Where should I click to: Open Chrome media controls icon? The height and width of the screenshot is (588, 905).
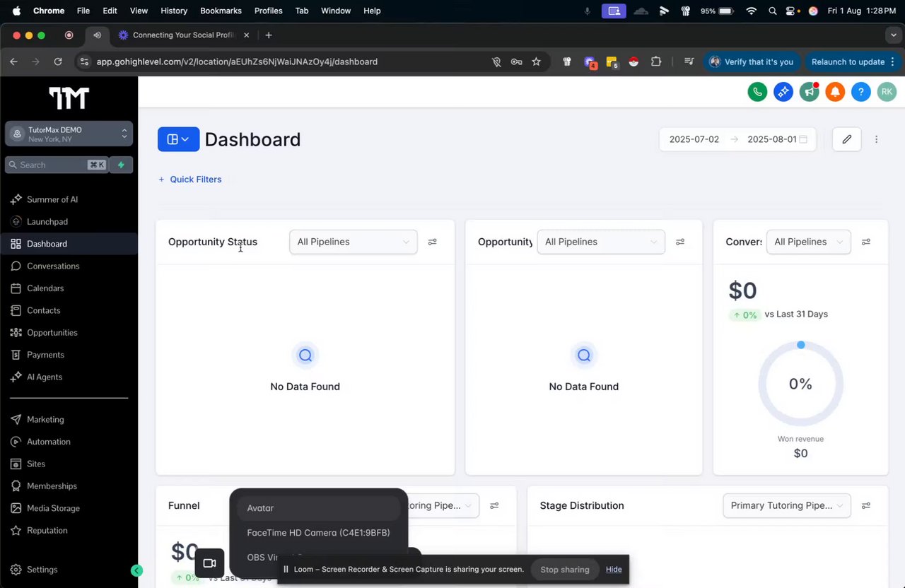coord(689,61)
